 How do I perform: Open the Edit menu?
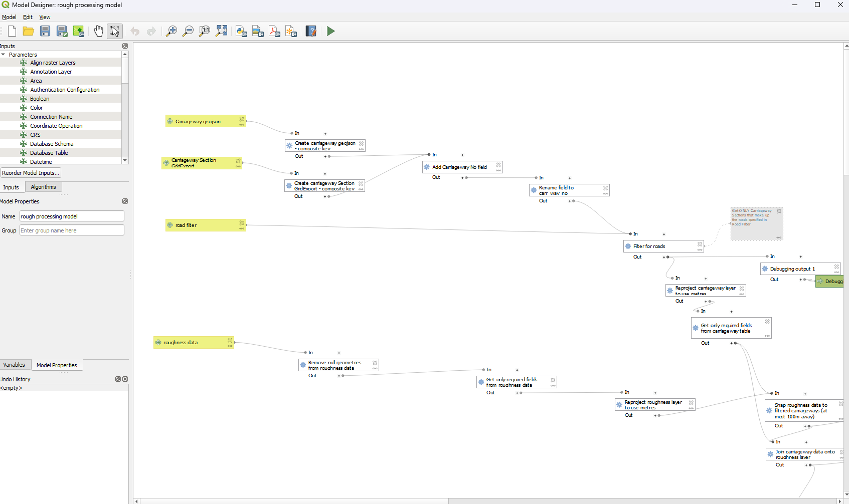click(x=28, y=17)
